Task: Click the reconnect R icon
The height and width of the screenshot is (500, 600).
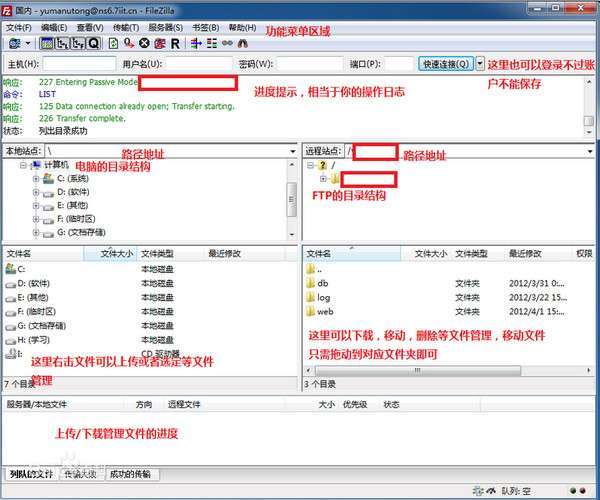Action: (175, 44)
